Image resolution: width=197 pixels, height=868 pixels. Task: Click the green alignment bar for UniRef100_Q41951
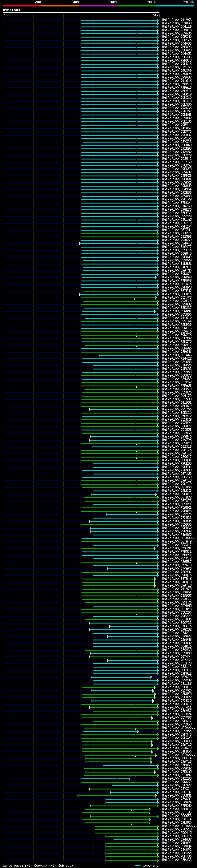(x=120, y=402)
